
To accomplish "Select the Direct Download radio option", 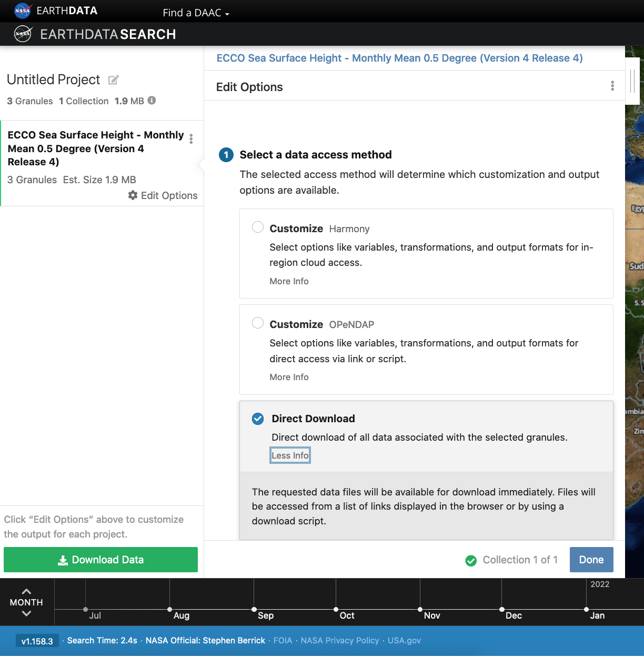I will coord(258,419).
